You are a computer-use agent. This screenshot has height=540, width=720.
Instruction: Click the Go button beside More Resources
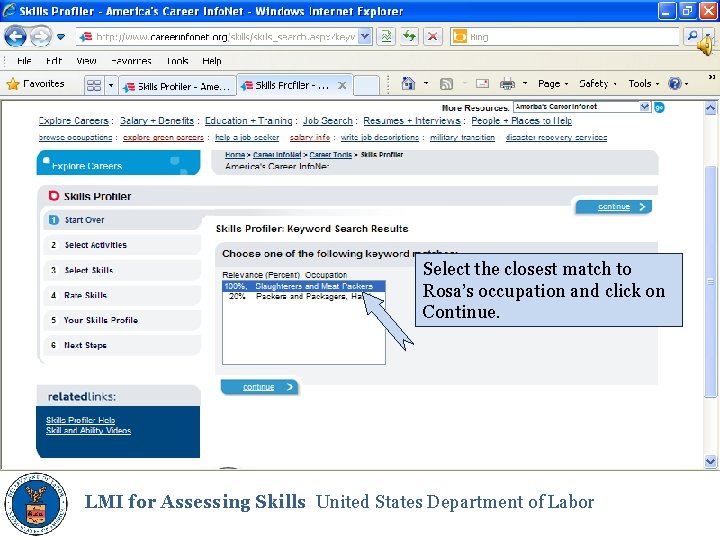tap(659, 107)
